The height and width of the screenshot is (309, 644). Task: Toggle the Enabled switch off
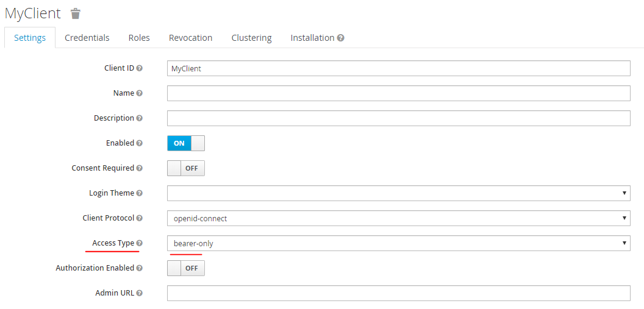(x=185, y=143)
